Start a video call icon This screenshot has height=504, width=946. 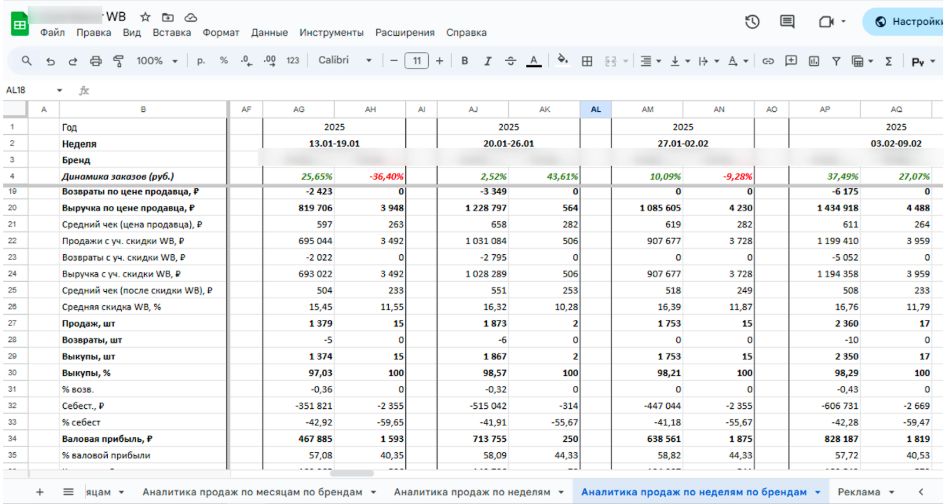[826, 22]
